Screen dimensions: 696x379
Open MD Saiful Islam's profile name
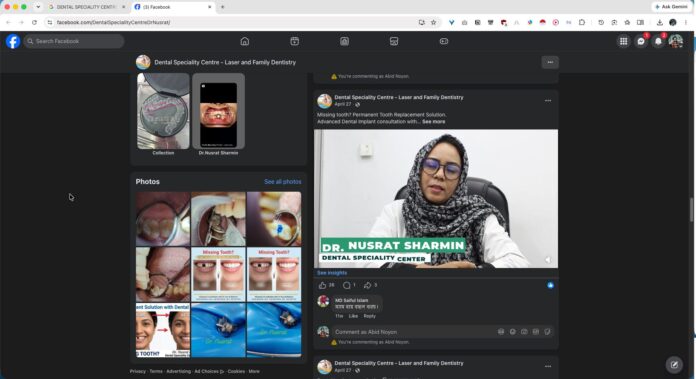click(351, 300)
